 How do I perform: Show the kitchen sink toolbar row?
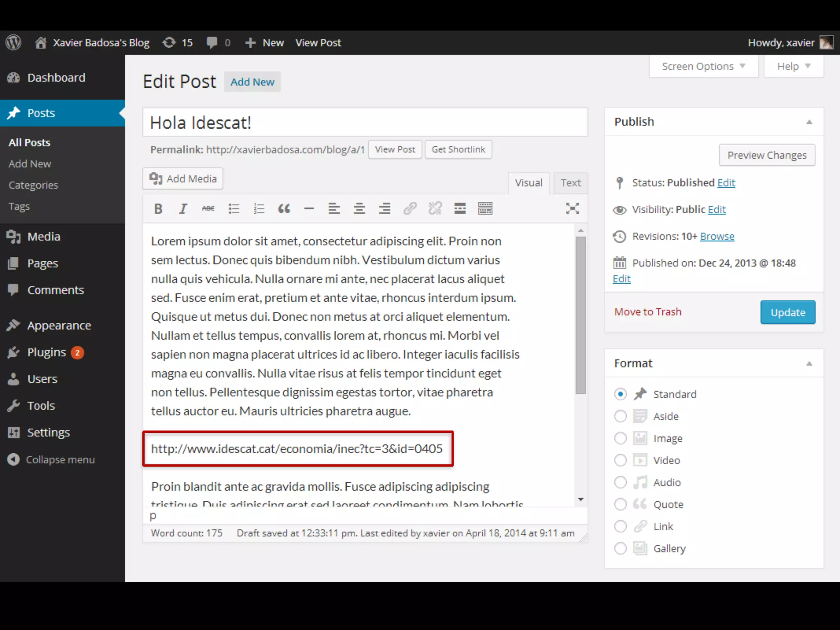pos(485,209)
